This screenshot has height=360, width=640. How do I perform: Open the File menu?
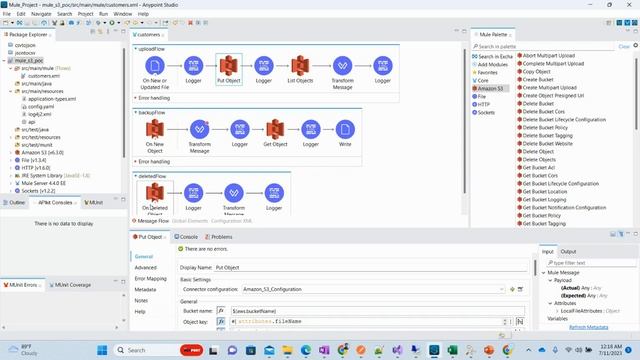[x=7, y=14]
